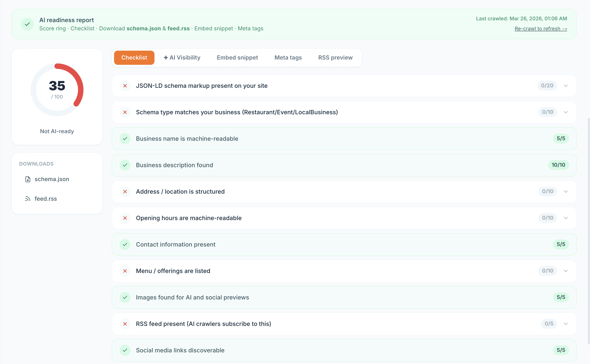Click the schema.json download file icon
The image size is (590, 364).
tap(28, 179)
